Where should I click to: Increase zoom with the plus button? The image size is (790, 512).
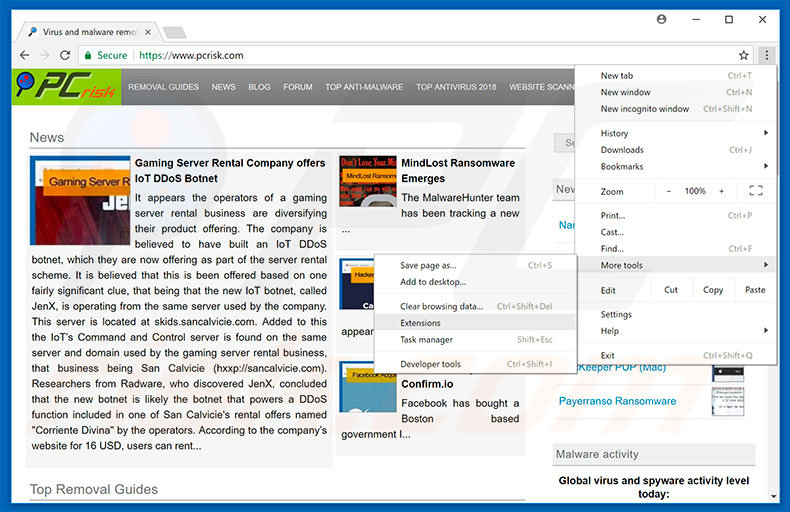(721, 191)
